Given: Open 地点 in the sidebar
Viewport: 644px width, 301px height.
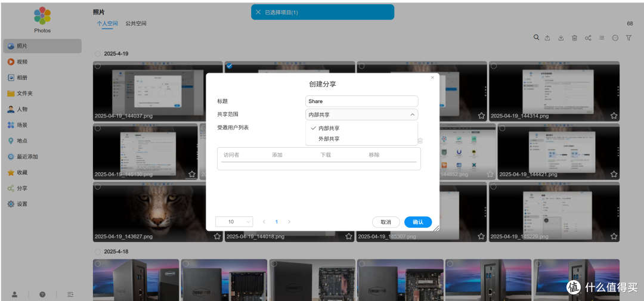Looking at the screenshot, I should point(42,141).
